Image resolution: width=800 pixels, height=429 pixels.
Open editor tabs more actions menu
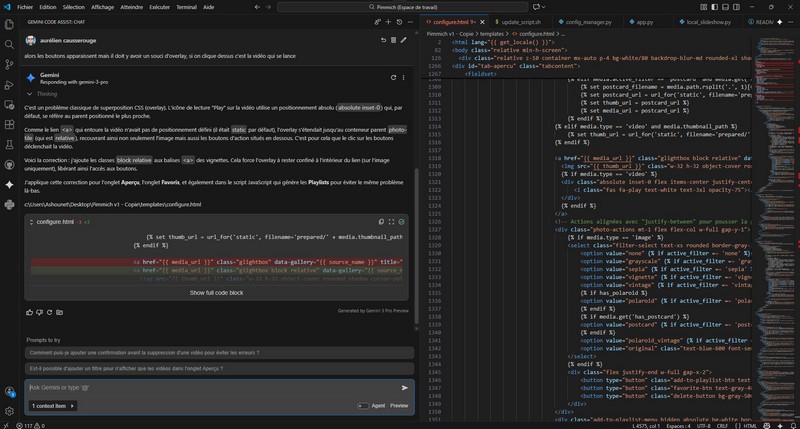click(x=790, y=22)
